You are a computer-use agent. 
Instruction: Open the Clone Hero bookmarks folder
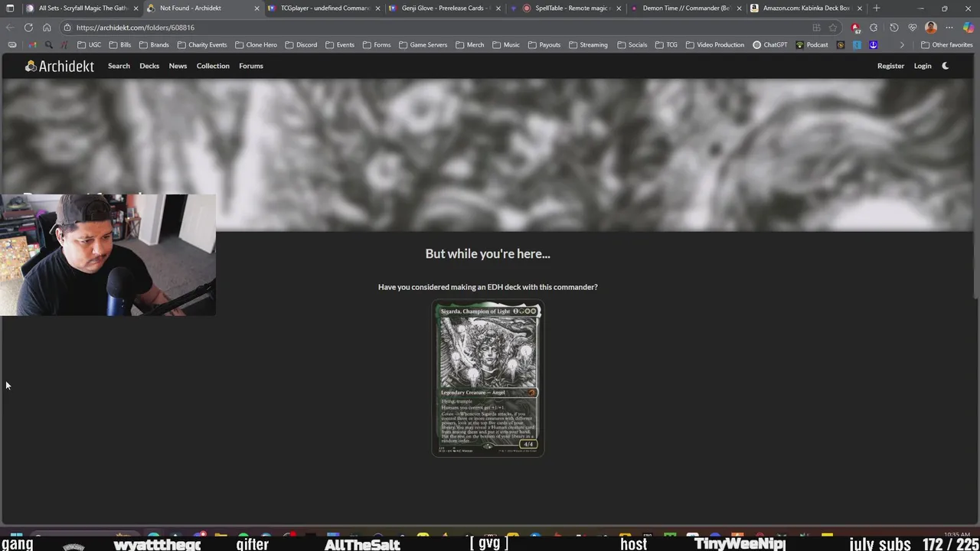pos(256,45)
